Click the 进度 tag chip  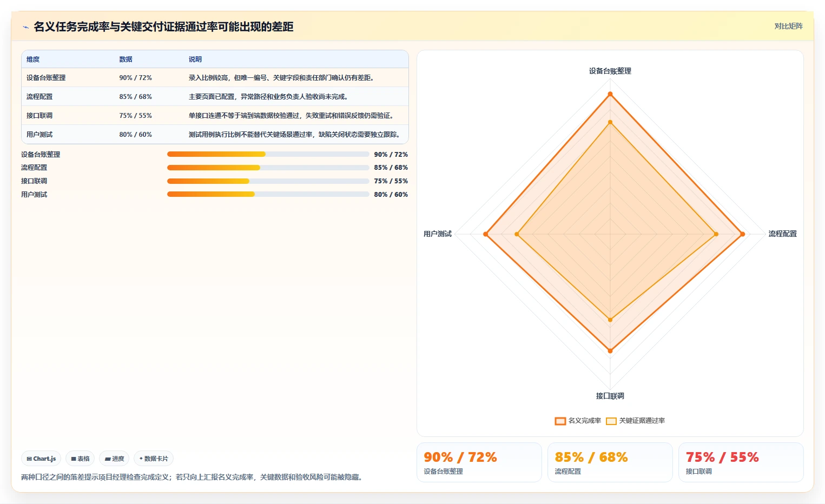click(114, 459)
